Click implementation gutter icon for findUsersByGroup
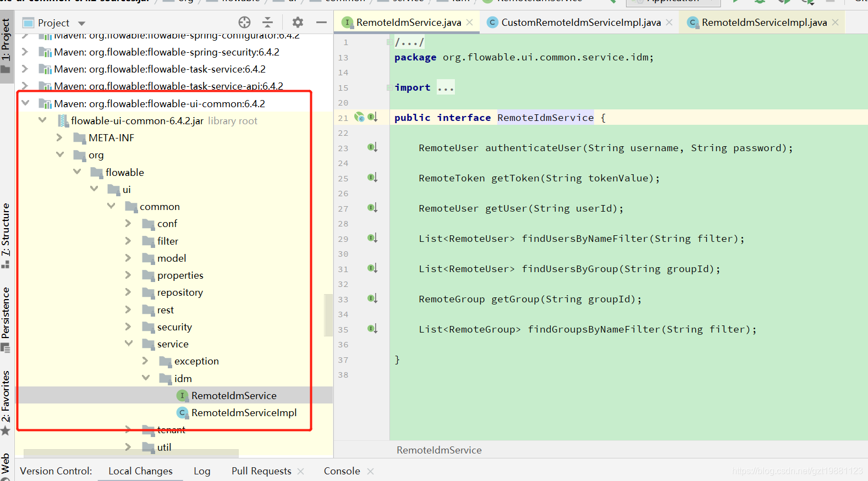 pyautogui.click(x=372, y=268)
